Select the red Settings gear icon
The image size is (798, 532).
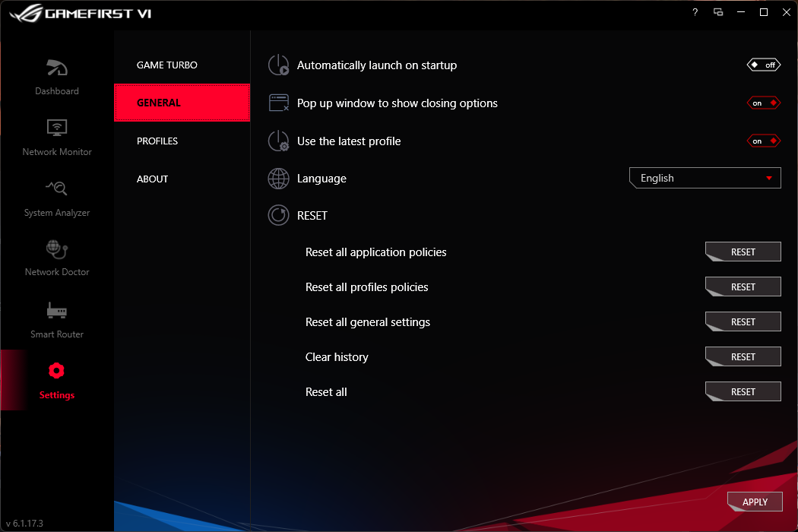tap(56, 371)
